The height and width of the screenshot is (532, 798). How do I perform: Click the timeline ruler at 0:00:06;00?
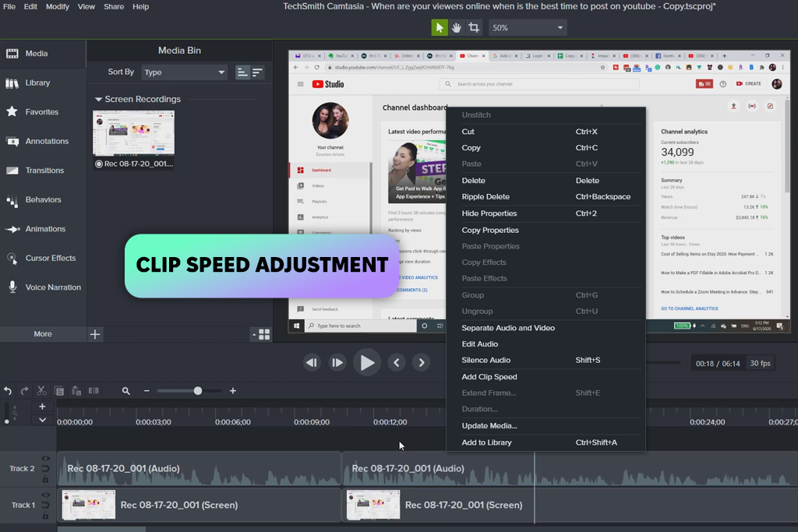[232, 421]
